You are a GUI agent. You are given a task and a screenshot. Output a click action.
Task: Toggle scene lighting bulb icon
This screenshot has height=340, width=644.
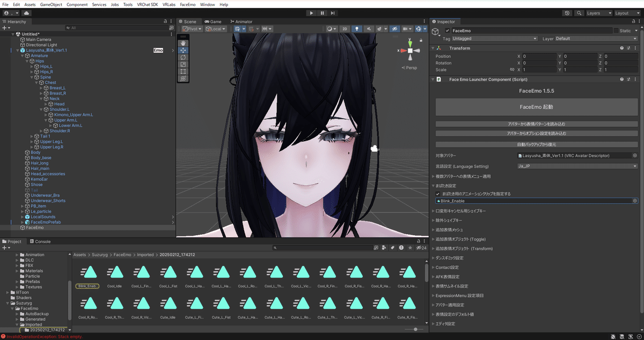click(357, 29)
